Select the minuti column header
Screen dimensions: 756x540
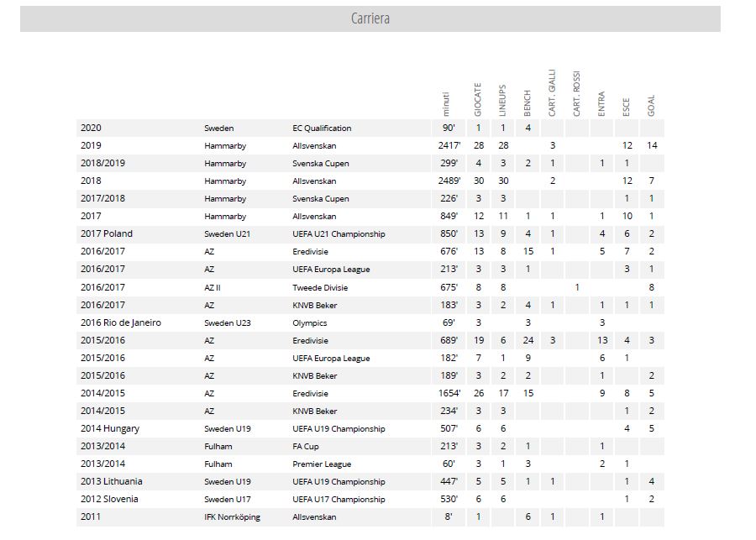446,104
